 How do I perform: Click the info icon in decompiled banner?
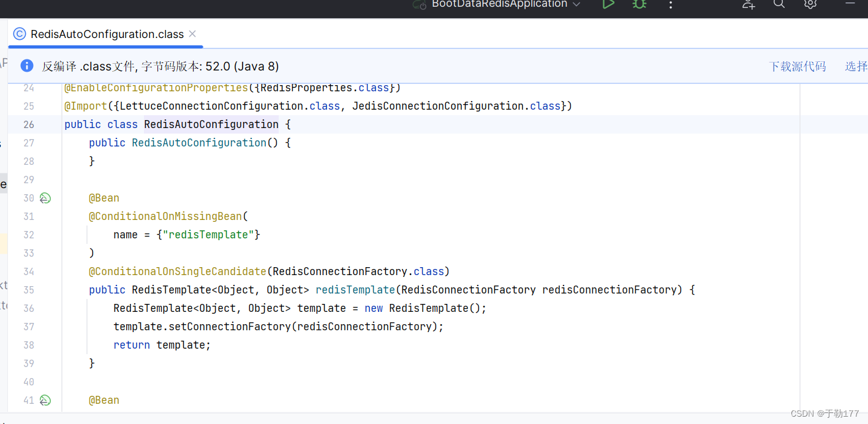tap(27, 66)
